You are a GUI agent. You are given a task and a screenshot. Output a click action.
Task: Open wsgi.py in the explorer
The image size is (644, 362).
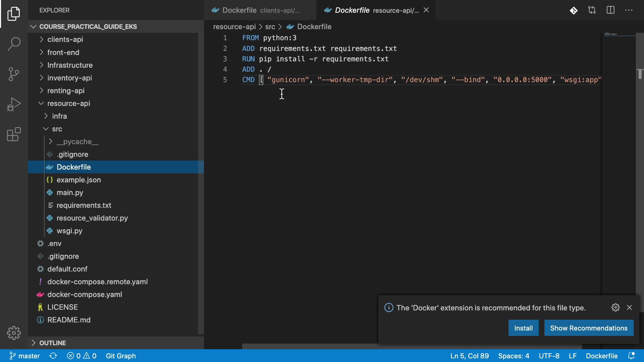69,231
